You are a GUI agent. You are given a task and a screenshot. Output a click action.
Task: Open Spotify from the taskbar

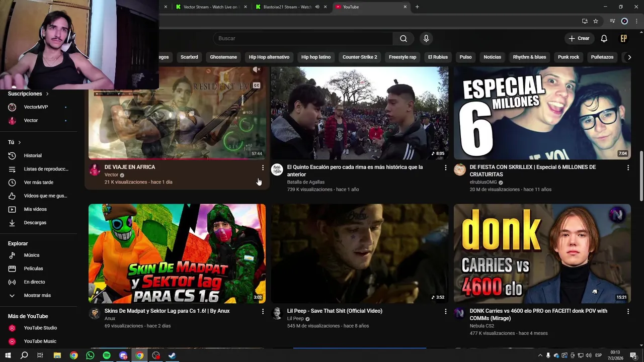pos(107,355)
